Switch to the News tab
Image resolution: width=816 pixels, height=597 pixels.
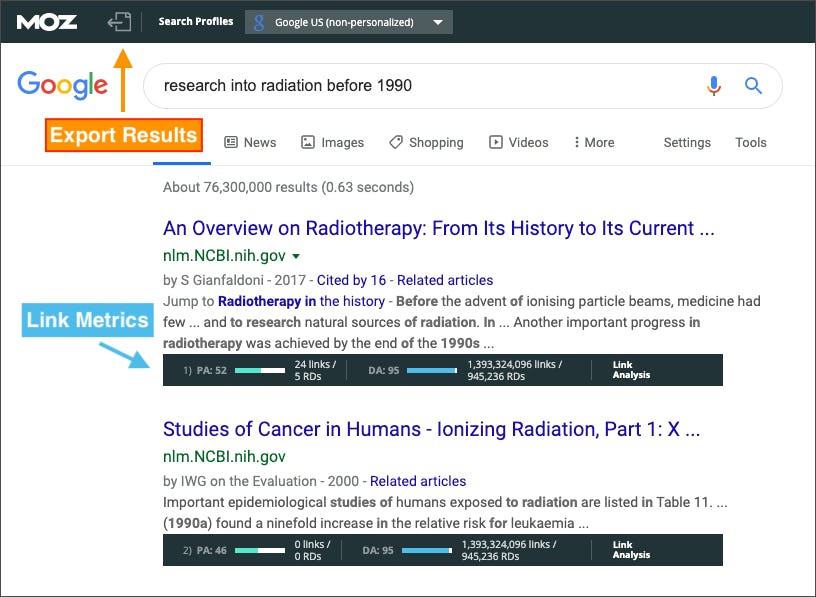[x=250, y=142]
